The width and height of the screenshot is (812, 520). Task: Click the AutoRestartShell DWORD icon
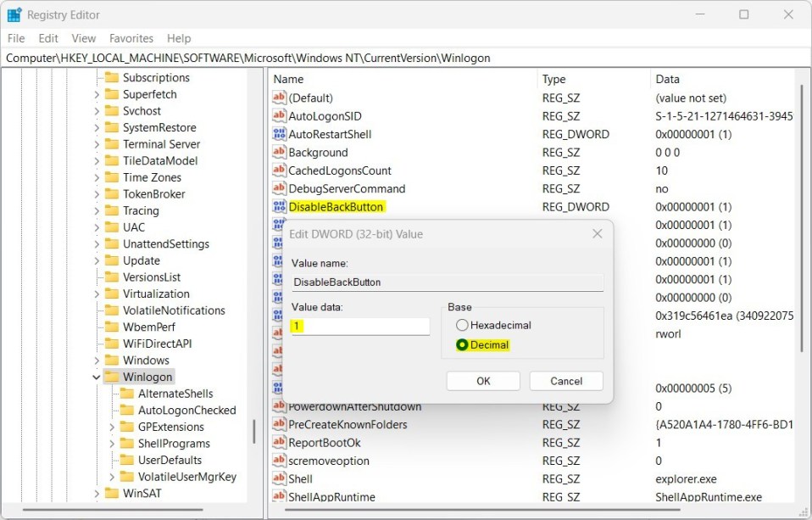(279, 134)
